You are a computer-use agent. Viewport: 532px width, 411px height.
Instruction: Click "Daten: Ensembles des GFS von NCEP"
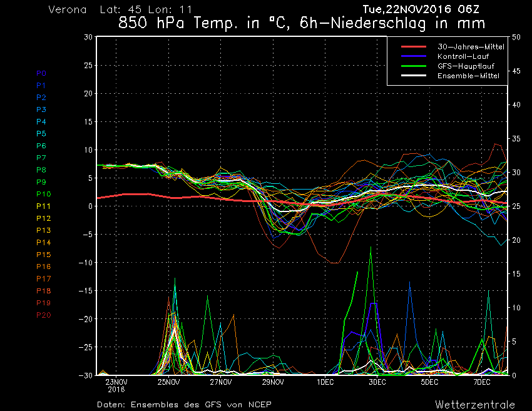184,405
